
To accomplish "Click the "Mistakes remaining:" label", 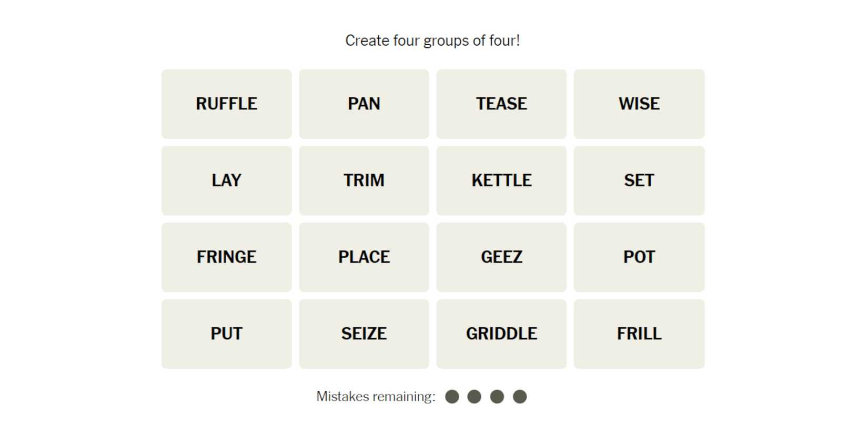I will coord(376,397).
